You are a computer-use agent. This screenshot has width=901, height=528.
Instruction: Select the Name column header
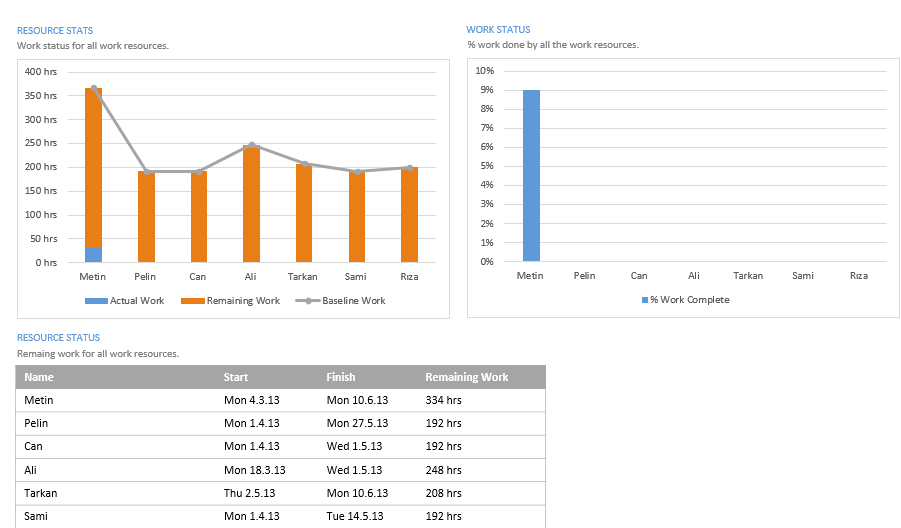[39, 377]
